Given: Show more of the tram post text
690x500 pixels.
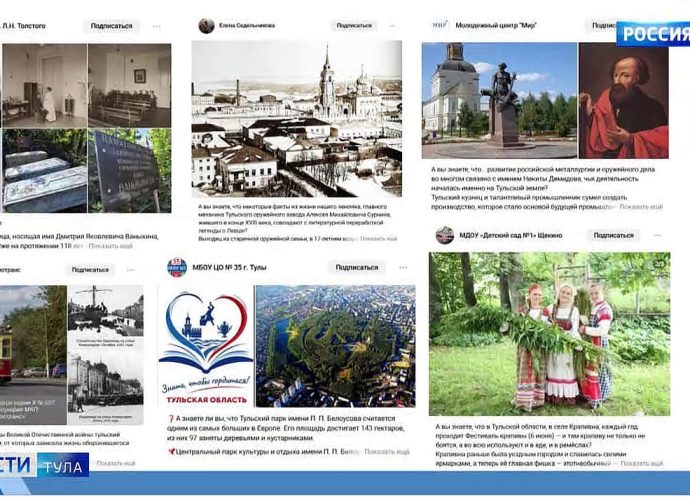Looking at the screenshot, I should tap(116, 463).
